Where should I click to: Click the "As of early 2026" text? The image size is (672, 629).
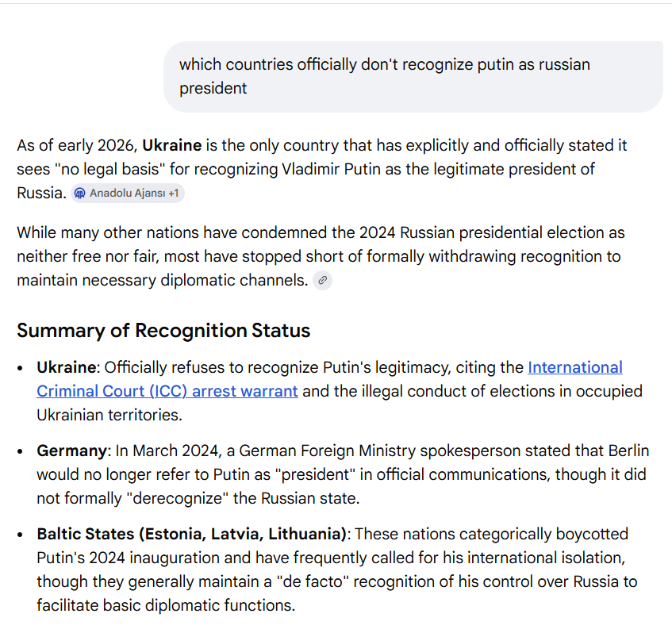(75, 146)
